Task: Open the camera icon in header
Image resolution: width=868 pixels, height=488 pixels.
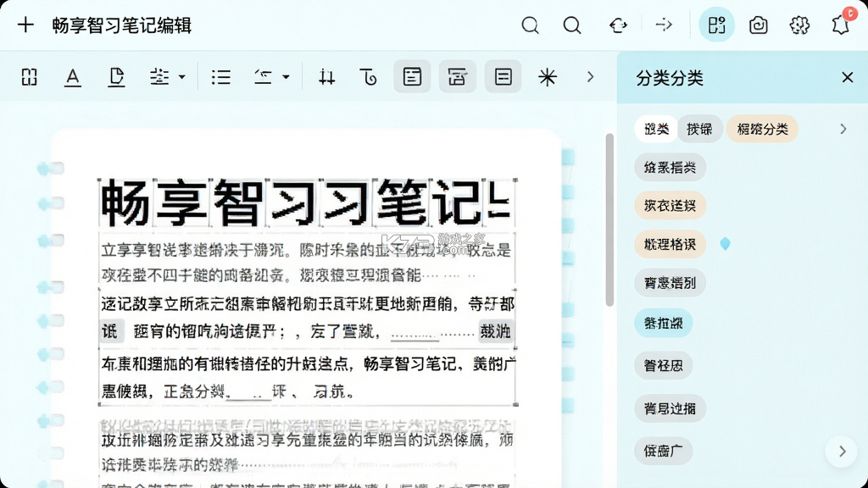Action: point(758,25)
